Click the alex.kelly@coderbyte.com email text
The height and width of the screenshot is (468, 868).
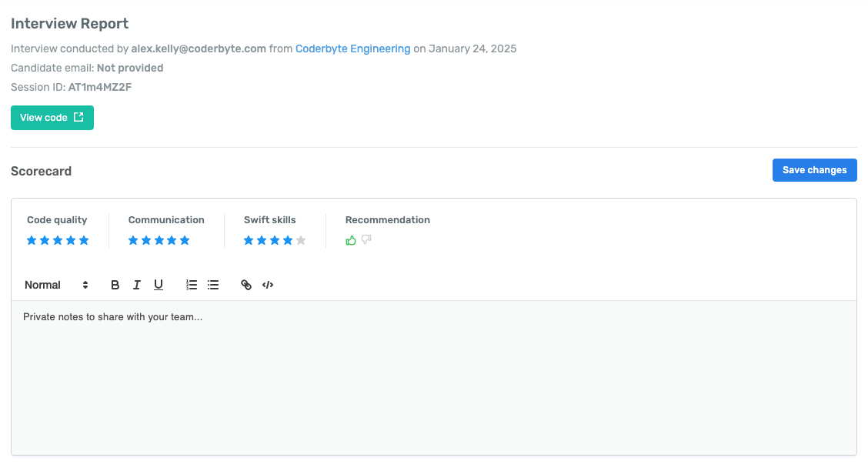pos(199,48)
